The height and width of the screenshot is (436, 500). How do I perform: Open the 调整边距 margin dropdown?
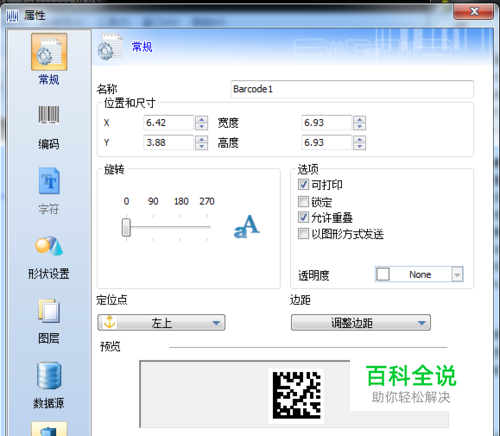coord(361,322)
